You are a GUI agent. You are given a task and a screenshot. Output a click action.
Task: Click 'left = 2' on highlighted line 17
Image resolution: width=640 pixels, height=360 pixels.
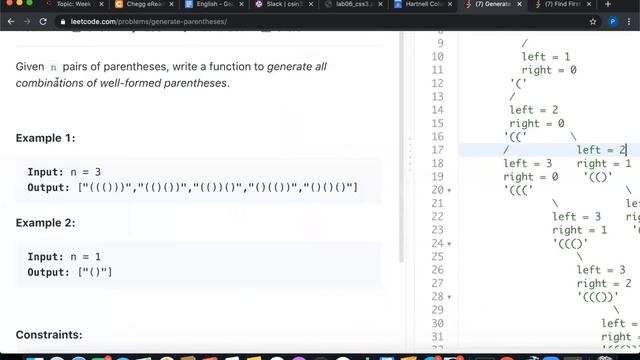[x=601, y=150]
